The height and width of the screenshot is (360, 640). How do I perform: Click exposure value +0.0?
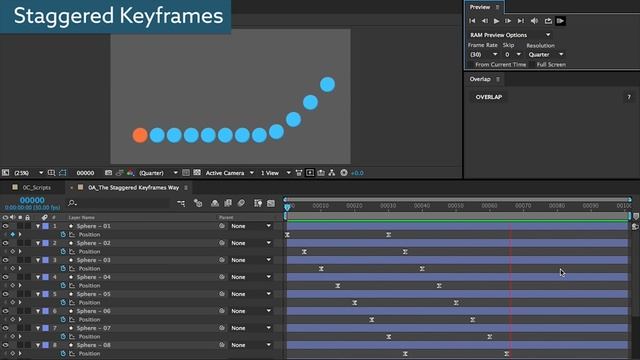pos(357,173)
